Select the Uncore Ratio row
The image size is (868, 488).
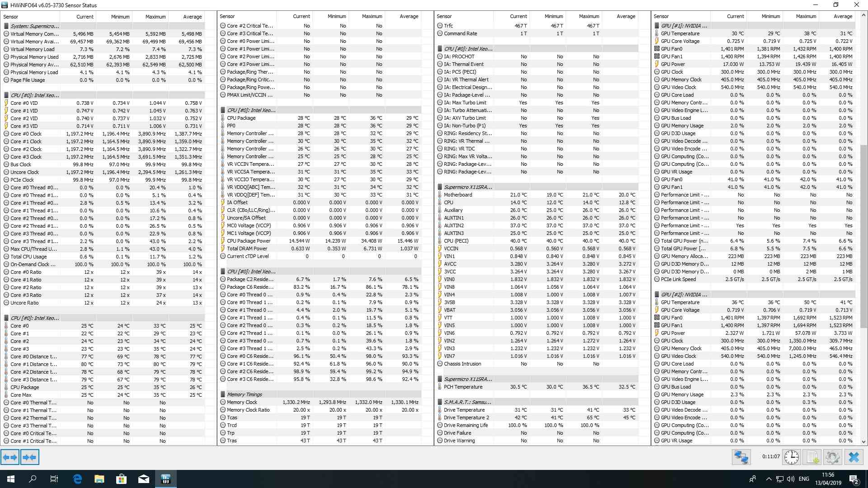(103, 303)
